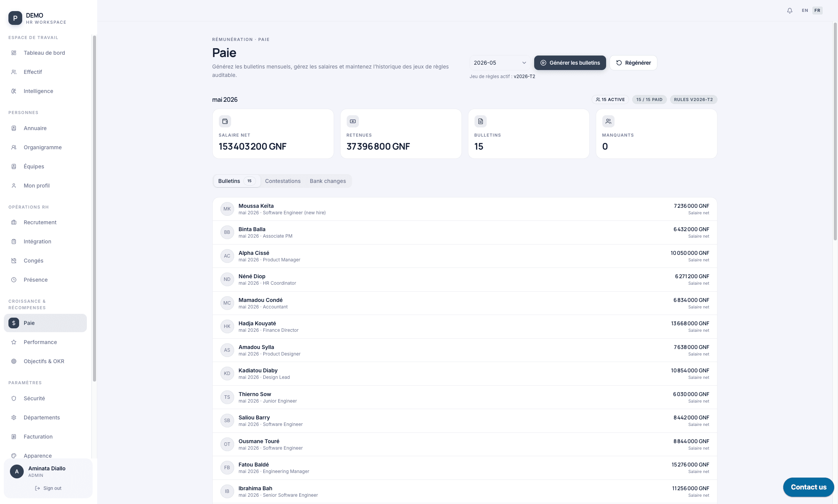
Task: Click the 153 403 200 GNF net salary value
Action: [x=253, y=147]
